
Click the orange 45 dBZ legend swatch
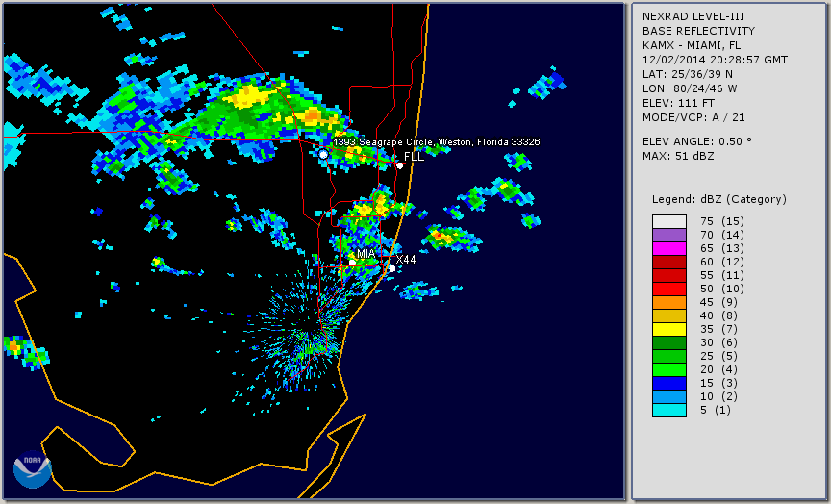(x=669, y=303)
